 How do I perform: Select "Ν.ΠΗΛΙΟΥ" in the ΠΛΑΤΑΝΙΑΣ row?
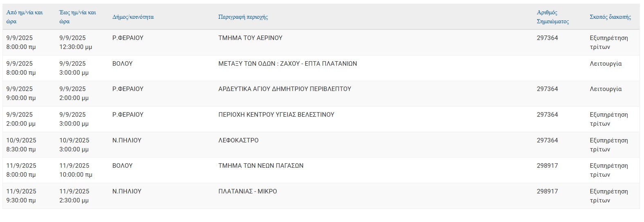tap(127, 191)
